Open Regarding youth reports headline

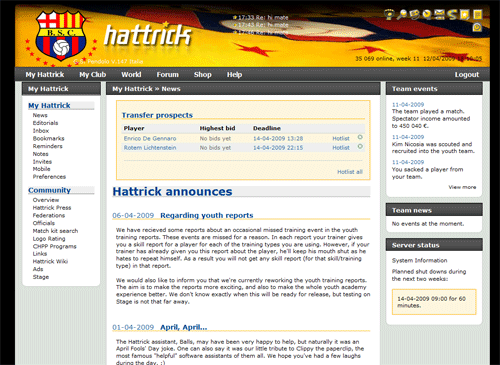click(x=207, y=215)
